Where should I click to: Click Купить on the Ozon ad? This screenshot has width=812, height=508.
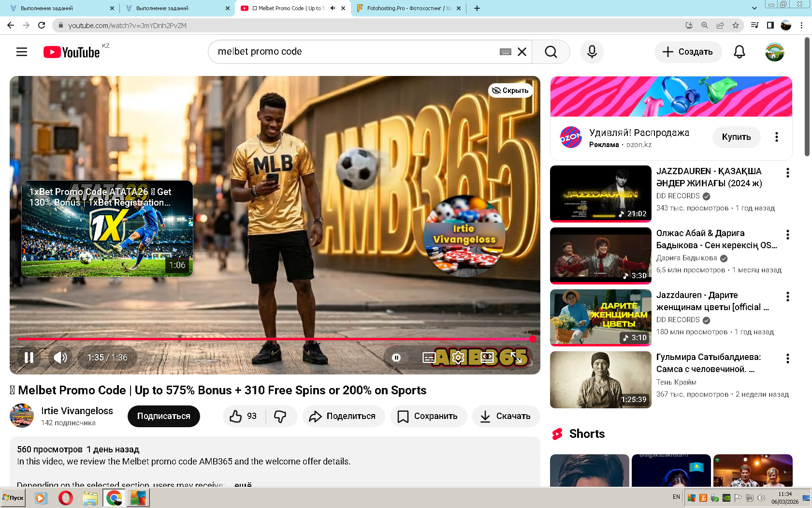tap(737, 137)
